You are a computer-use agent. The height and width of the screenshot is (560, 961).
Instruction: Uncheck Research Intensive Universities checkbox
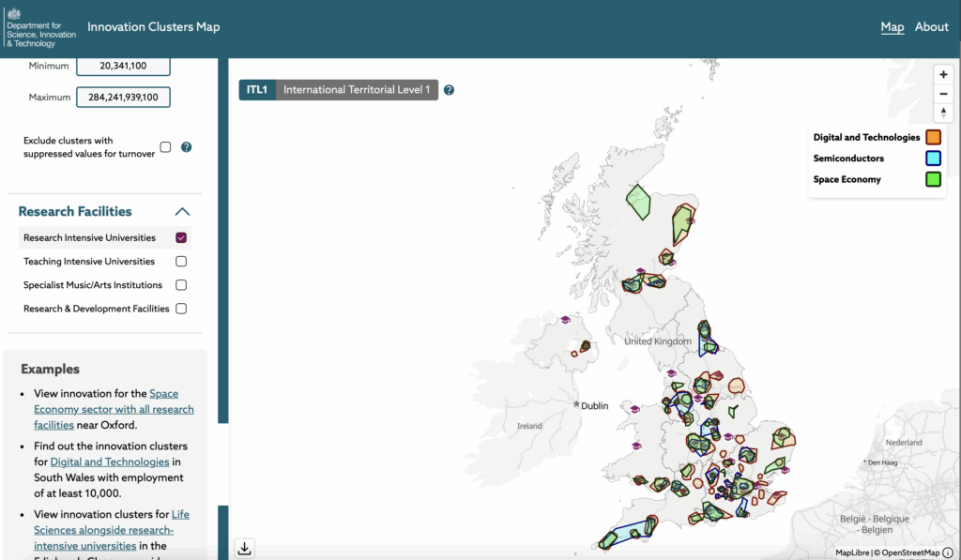coord(181,238)
